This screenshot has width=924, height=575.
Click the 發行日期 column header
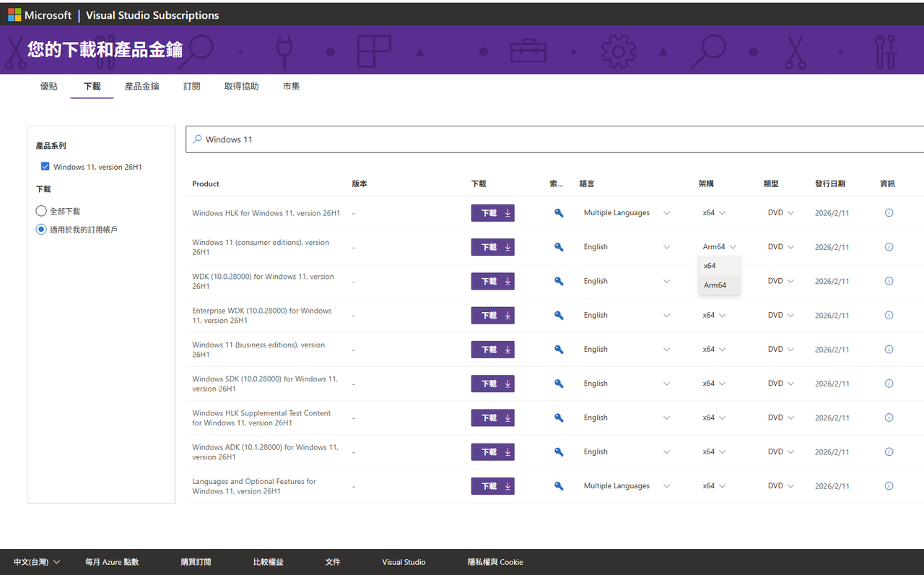830,184
